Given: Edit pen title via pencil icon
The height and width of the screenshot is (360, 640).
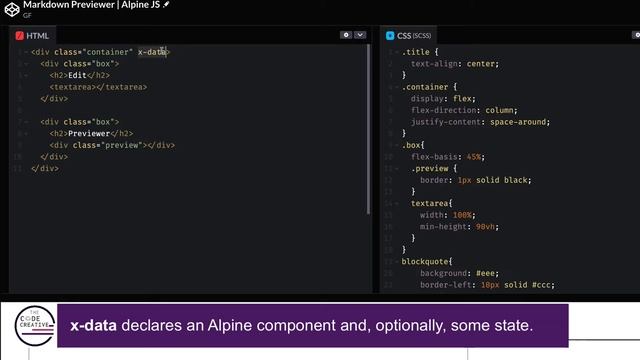Looking at the screenshot, I should click(x=166, y=5).
